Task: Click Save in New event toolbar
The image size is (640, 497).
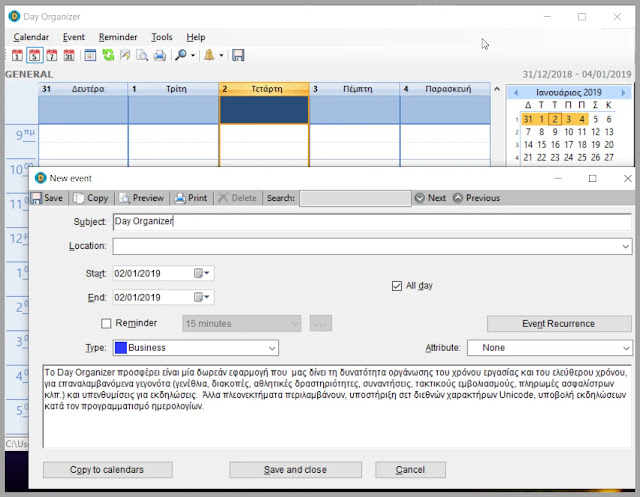Action: (47, 198)
